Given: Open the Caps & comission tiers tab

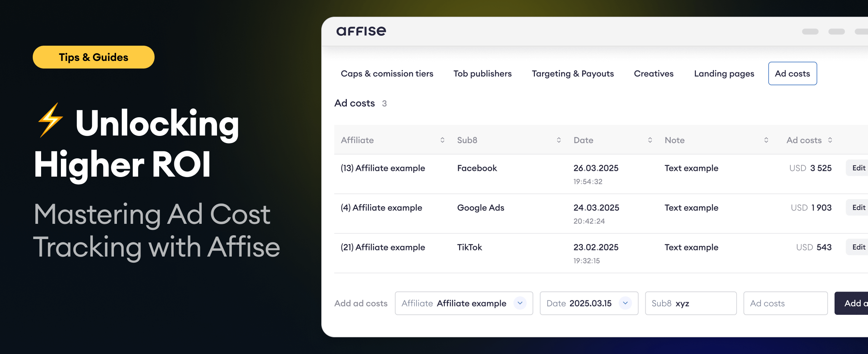Looking at the screenshot, I should click(387, 73).
